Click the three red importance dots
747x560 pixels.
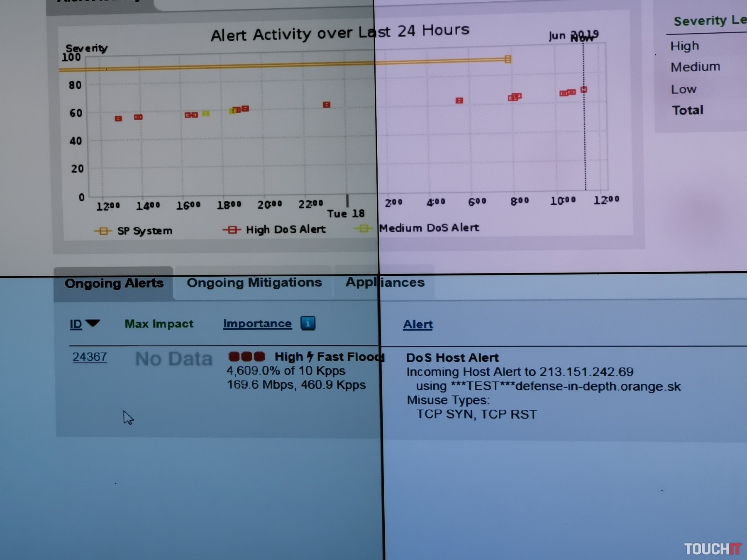pos(247,357)
